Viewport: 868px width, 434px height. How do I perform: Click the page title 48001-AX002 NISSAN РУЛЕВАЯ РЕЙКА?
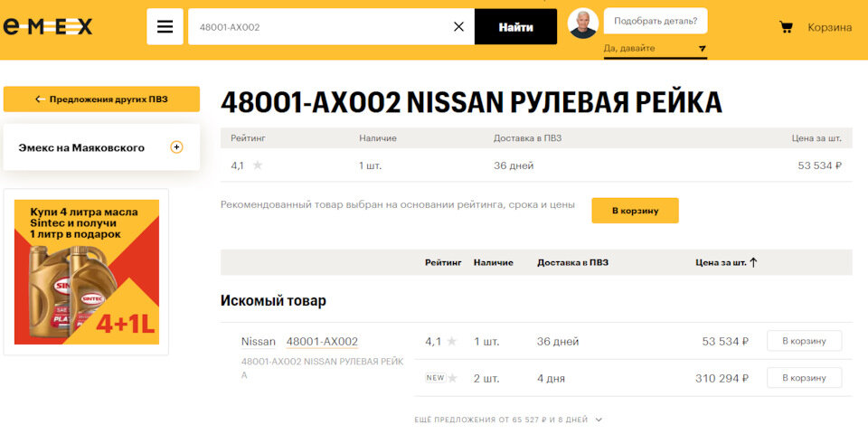(x=471, y=102)
